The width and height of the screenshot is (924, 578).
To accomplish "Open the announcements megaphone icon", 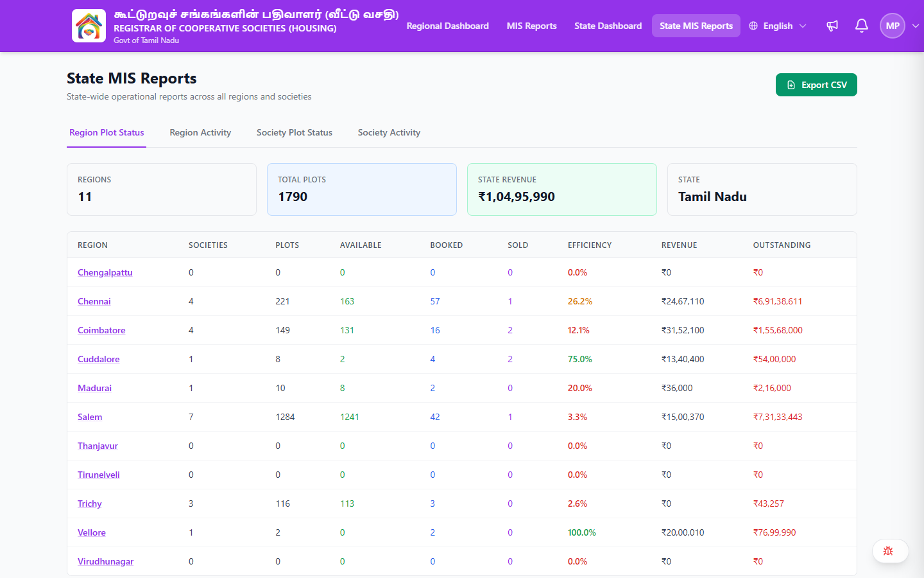I will click(x=832, y=26).
